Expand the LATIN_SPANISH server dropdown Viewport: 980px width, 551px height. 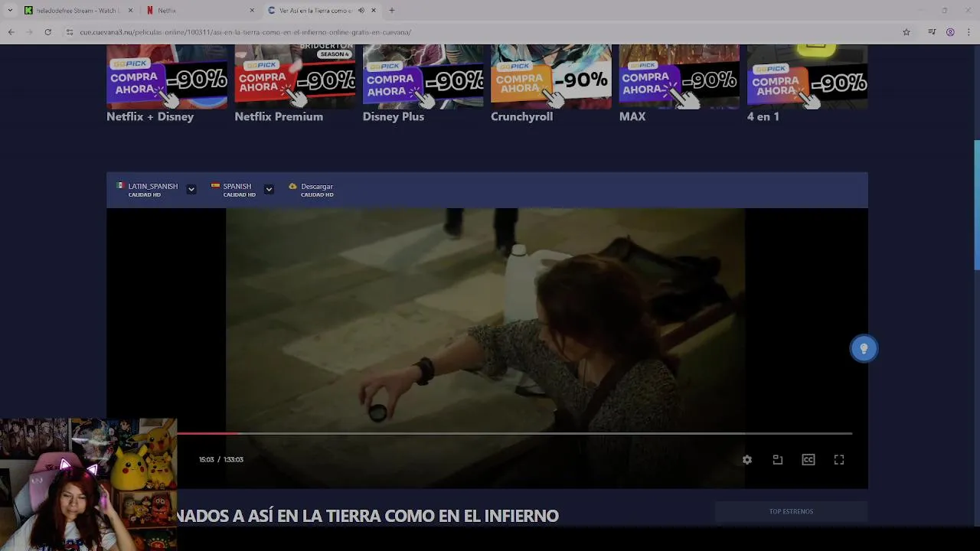tap(191, 189)
